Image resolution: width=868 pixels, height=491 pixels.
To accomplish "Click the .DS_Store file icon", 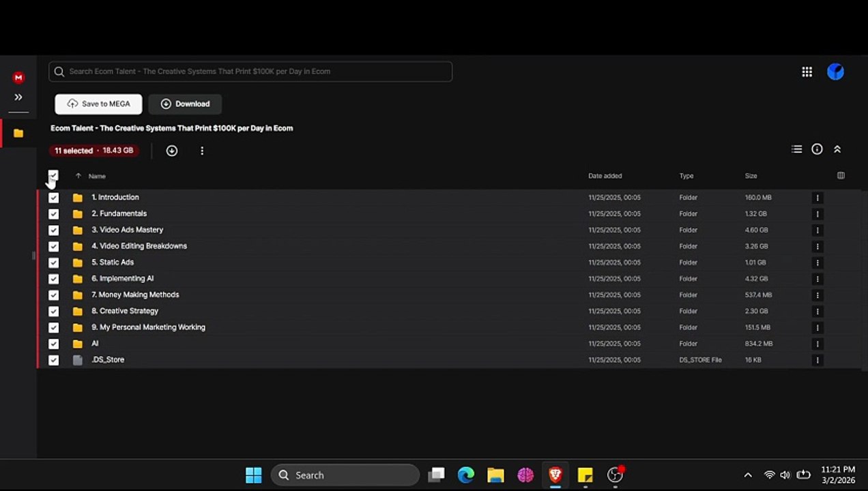I will coord(78,360).
